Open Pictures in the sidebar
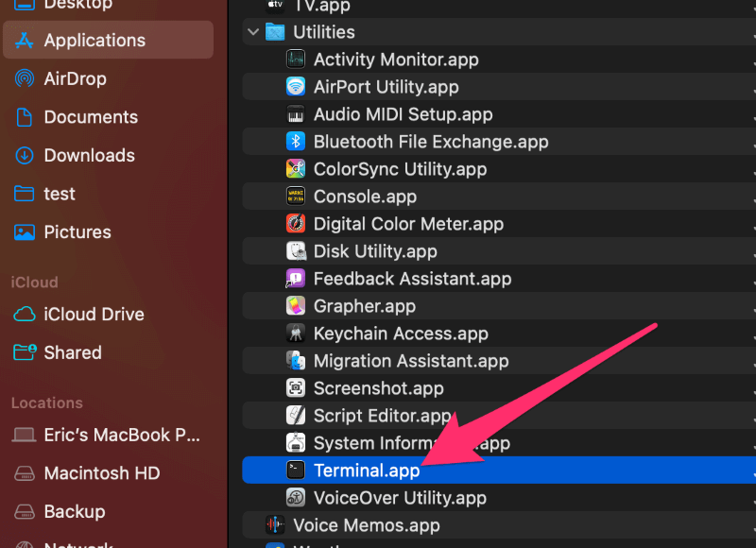Image resolution: width=756 pixels, height=548 pixels. (108, 232)
